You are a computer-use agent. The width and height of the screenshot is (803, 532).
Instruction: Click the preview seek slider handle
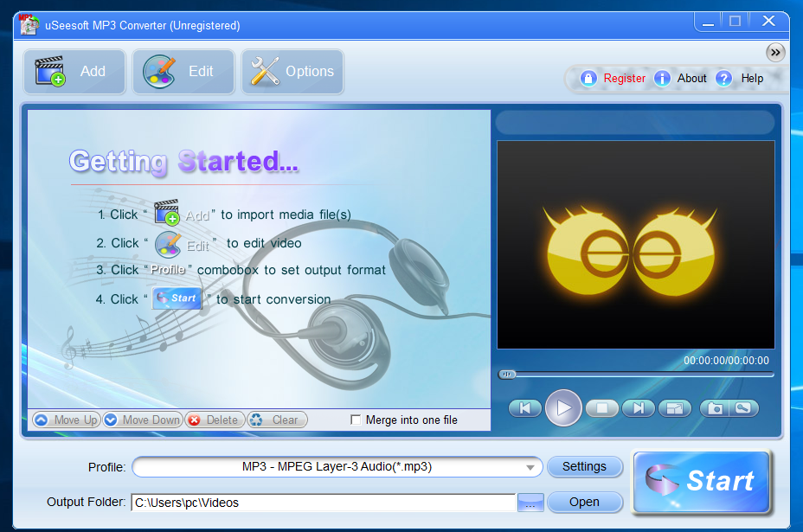[x=507, y=375]
